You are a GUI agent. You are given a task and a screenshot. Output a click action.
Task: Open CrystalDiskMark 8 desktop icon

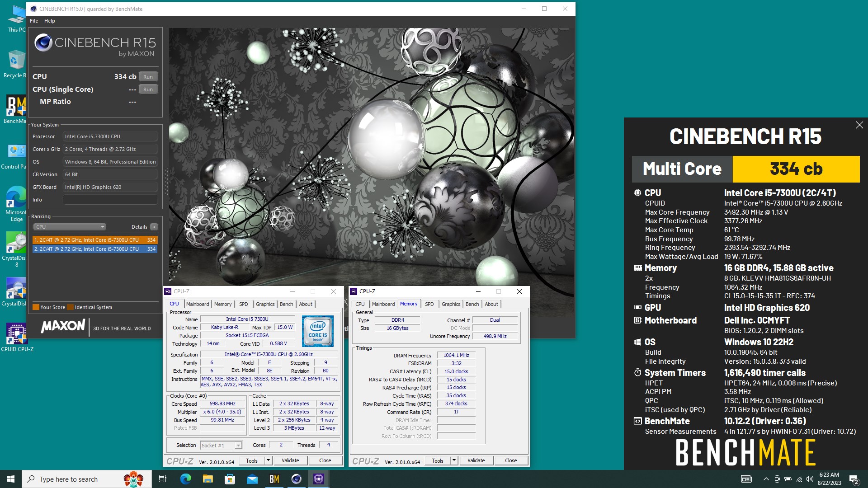16,249
